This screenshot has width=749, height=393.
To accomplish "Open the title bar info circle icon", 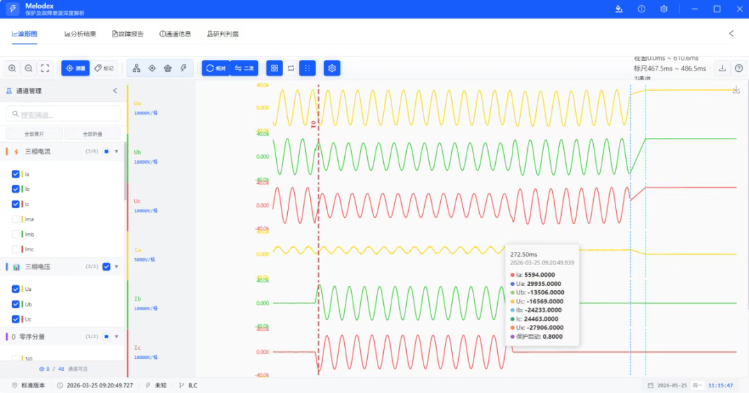I will pos(642,9).
